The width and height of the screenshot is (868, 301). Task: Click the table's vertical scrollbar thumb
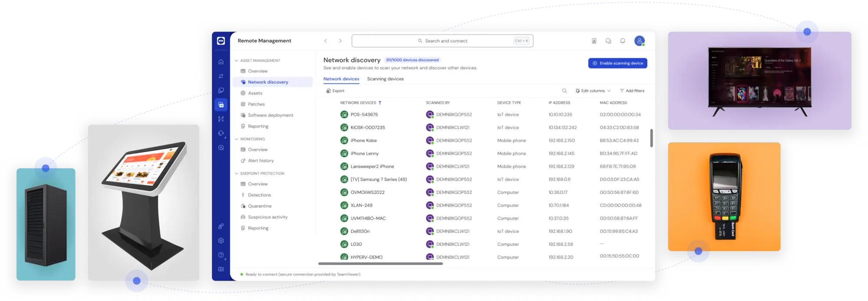click(x=651, y=138)
